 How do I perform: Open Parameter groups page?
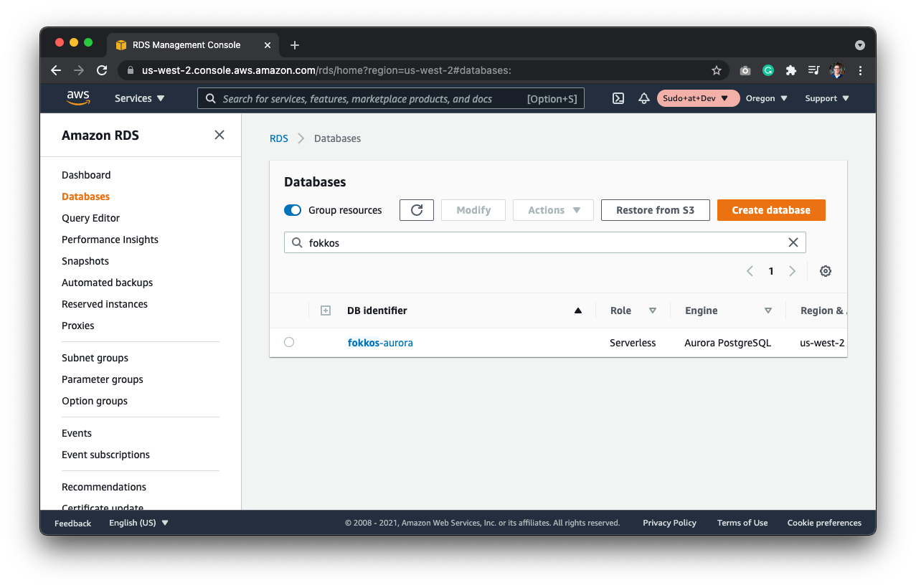tap(103, 379)
